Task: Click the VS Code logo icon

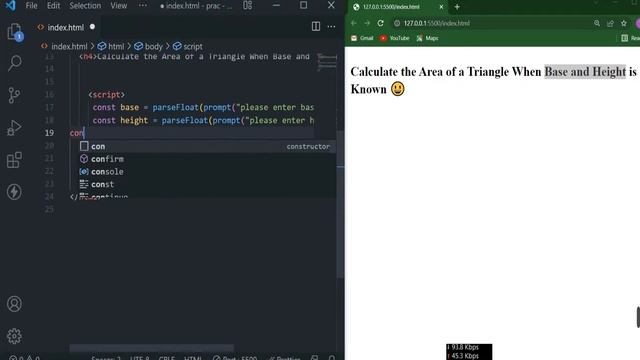Action: click(x=10, y=5)
